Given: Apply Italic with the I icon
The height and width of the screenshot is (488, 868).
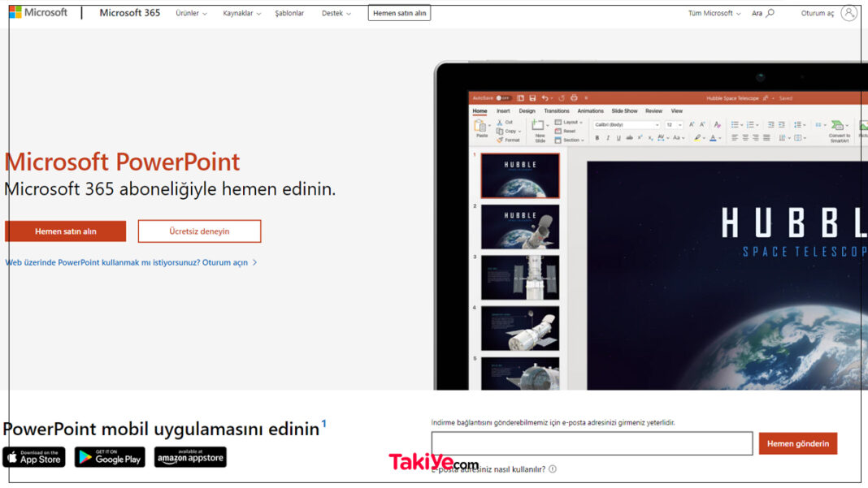Looking at the screenshot, I should pyautogui.click(x=608, y=138).
